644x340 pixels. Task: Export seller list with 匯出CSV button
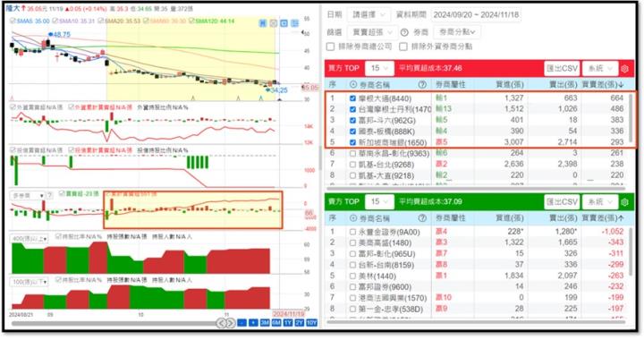pos(562,201)
